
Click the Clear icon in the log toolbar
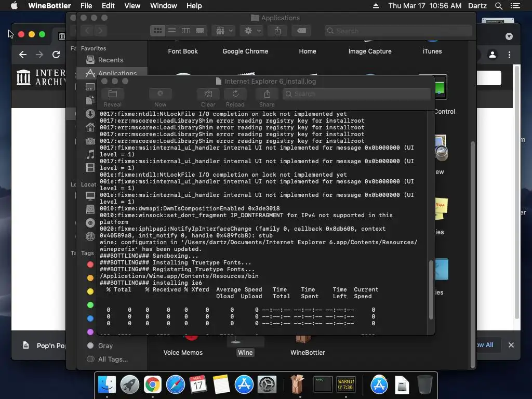(x=208, y=94)
